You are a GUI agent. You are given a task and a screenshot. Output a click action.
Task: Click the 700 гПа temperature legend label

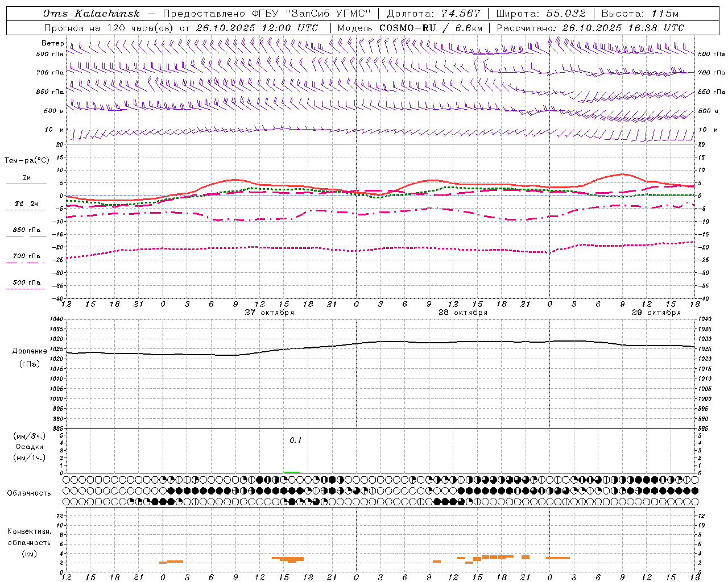26,256
